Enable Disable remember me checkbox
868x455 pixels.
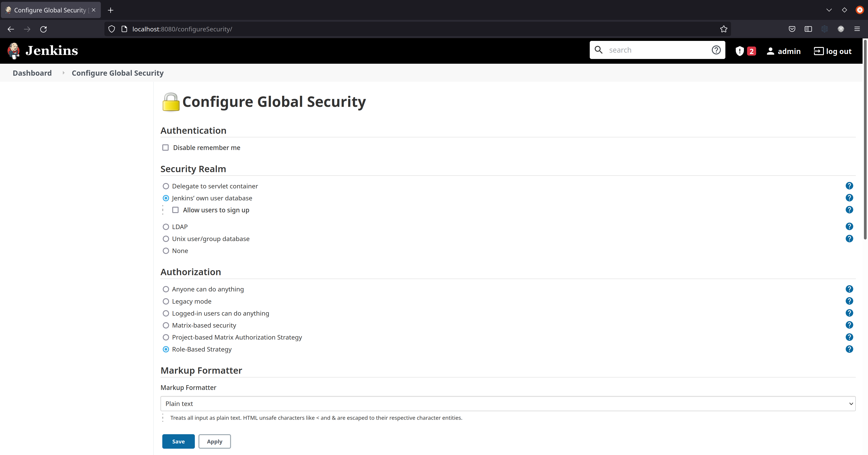pyautogui.click(x=165, y=148)
